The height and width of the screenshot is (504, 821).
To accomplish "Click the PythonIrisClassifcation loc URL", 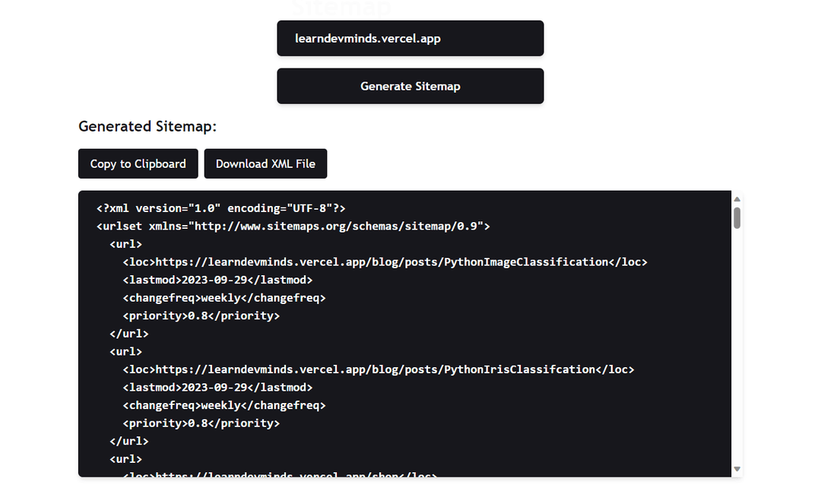I will point(378,369).
